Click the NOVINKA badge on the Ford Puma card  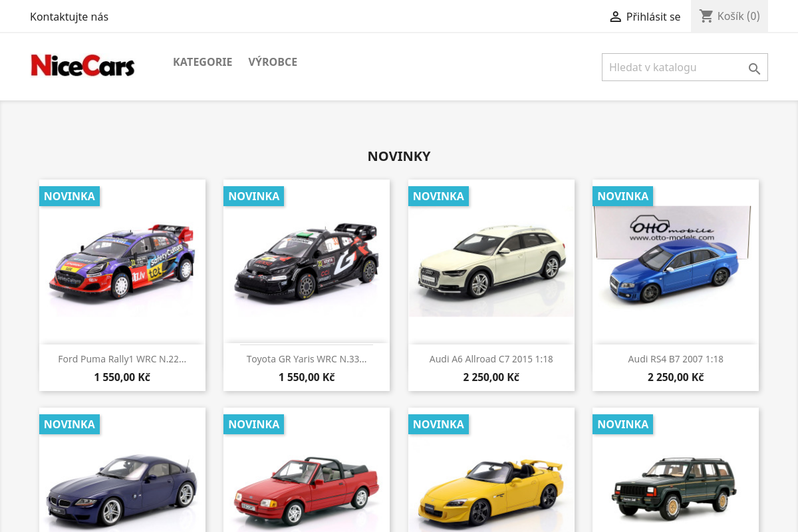point(69,196)
